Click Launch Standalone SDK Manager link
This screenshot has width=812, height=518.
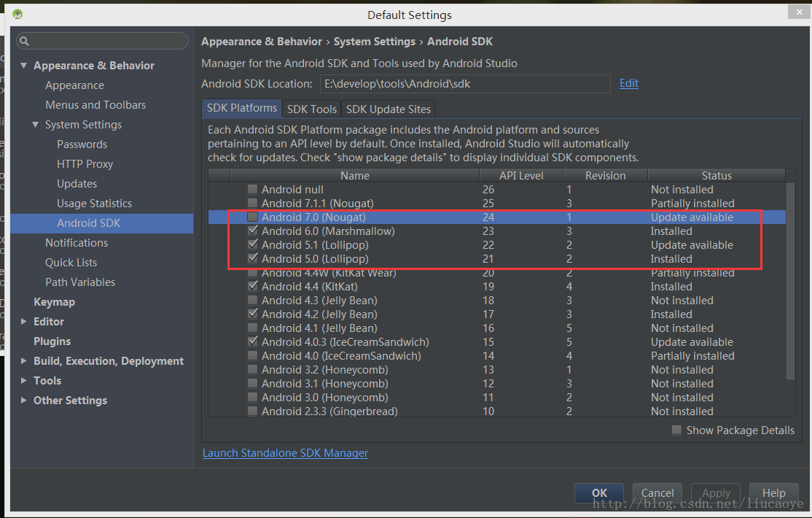pos(285,452)
